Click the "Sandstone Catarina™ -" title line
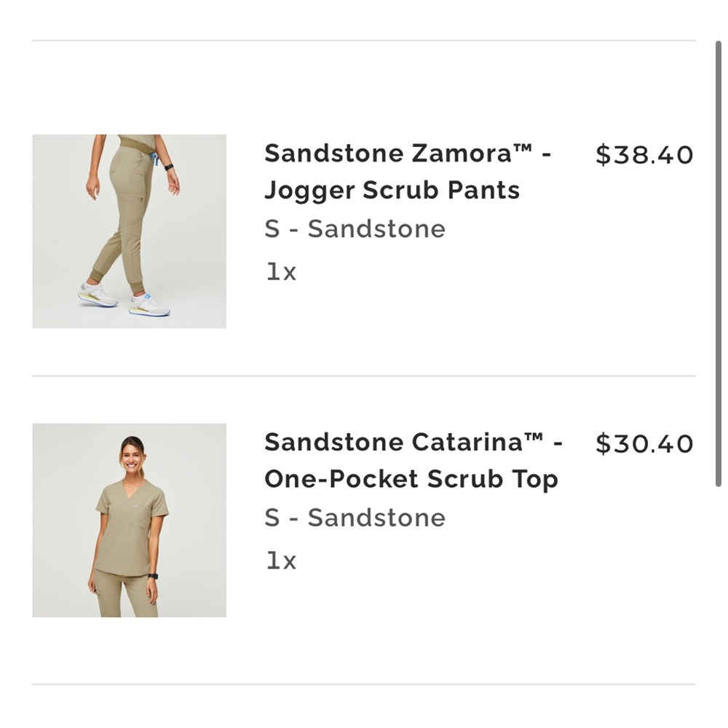This screenshot has width=728, height=728. tap(413, 443)
